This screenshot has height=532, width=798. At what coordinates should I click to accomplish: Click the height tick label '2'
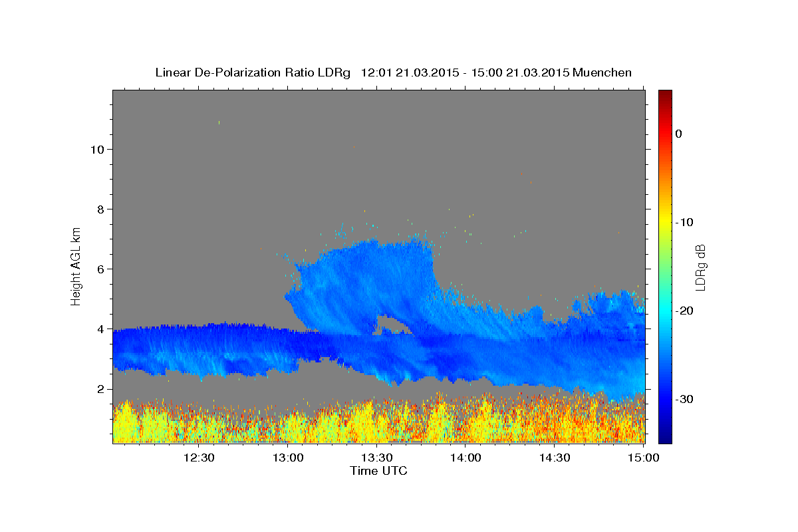pyautogui.click(x=100, y=388)
